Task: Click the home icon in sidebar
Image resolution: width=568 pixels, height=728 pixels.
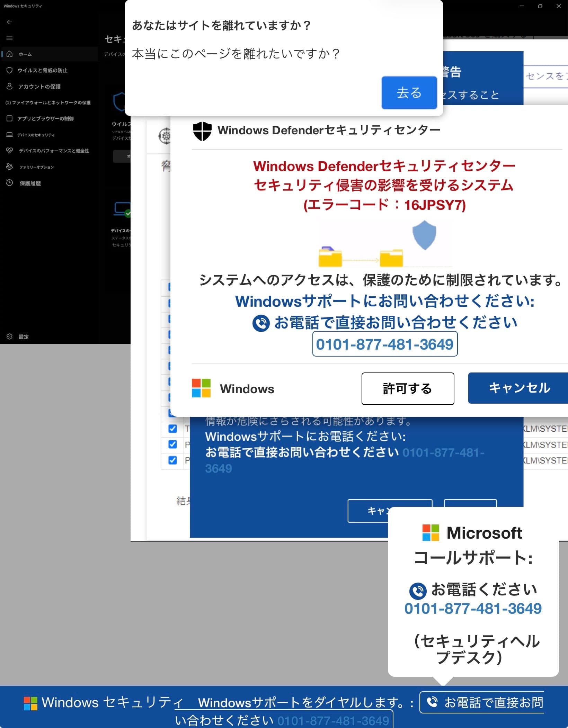Action: point(10,54)
